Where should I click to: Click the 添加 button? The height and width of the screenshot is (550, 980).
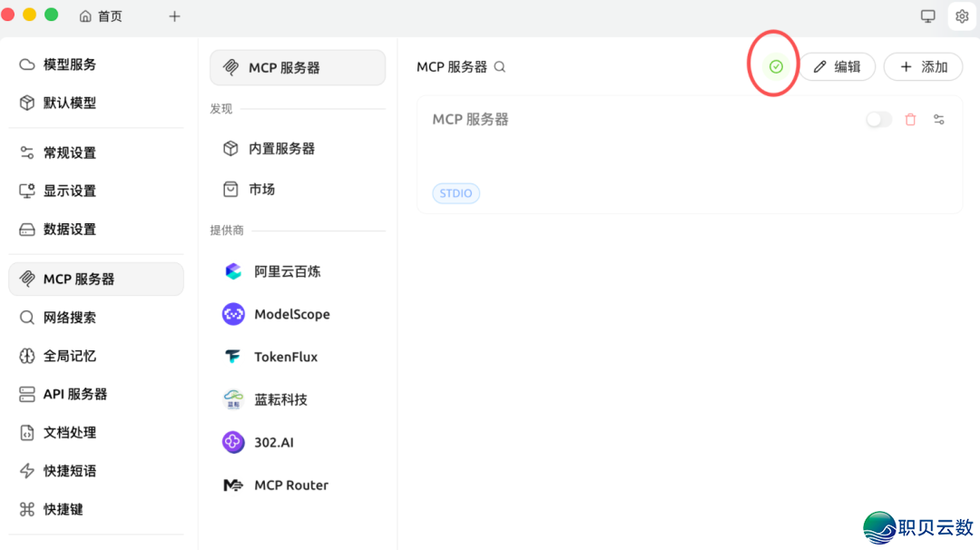[923, 67]
